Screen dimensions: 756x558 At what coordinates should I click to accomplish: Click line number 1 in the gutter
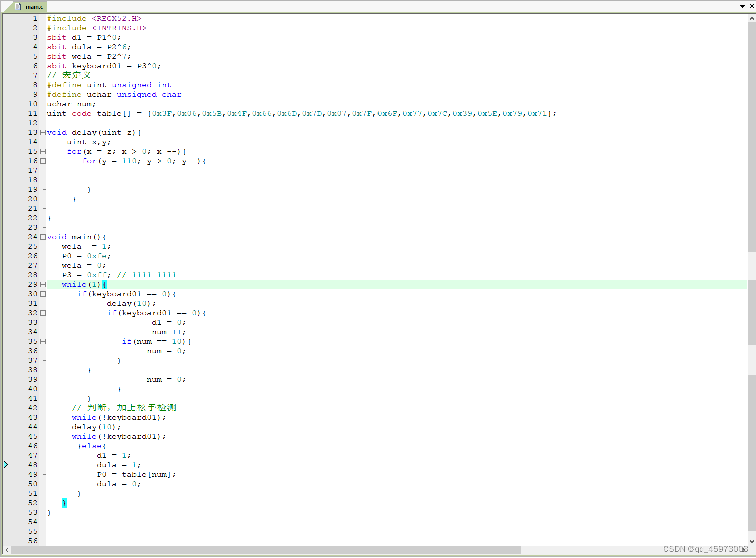[35, 19]
